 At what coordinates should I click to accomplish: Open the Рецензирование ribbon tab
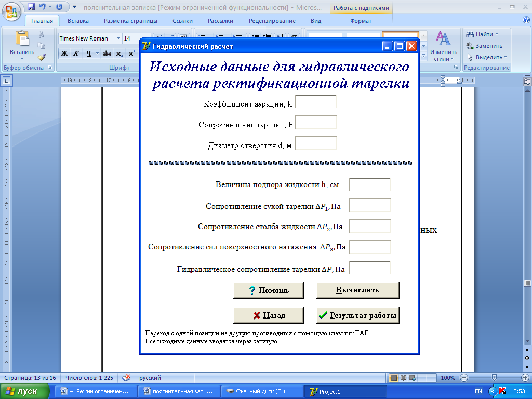(272, 21)
